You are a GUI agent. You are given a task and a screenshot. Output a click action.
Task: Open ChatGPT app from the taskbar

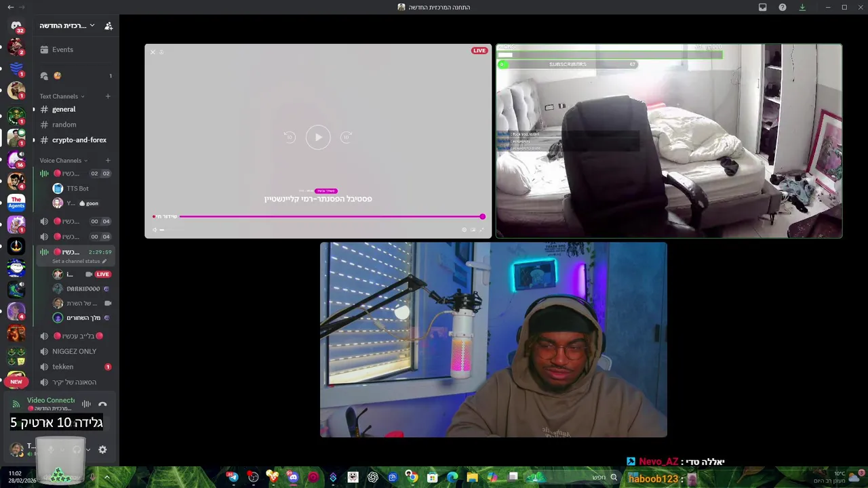(x=373, y=477)
